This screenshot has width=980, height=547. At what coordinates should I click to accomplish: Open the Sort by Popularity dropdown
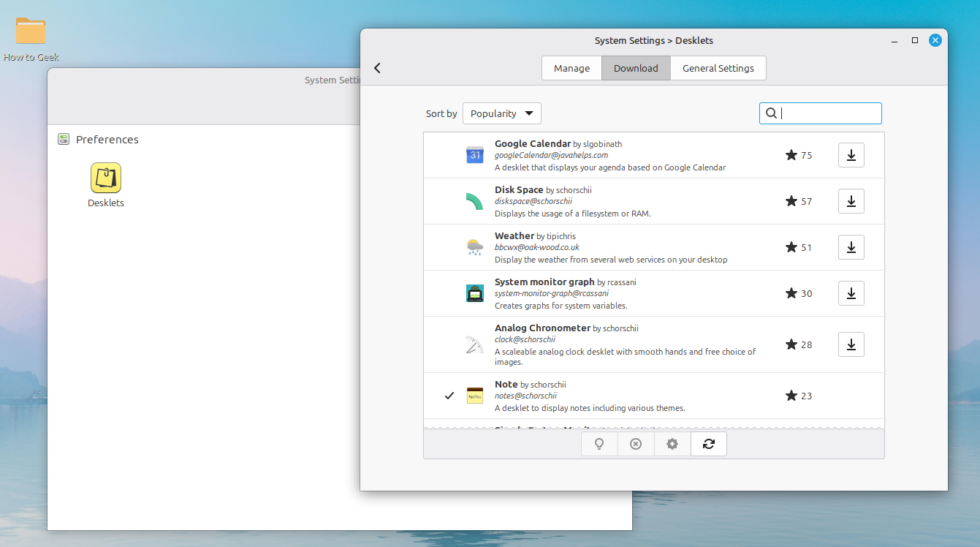click(502, 113)
